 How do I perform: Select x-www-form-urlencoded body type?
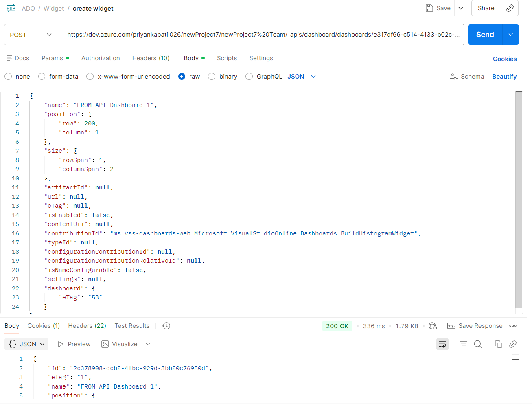(90, 77)
